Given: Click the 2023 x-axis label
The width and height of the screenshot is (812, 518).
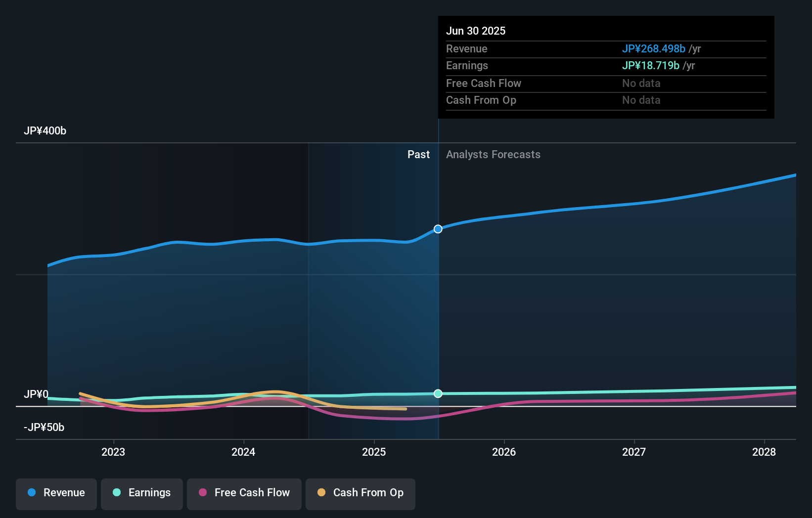Looking at the screenshot, I should [113, 452].
